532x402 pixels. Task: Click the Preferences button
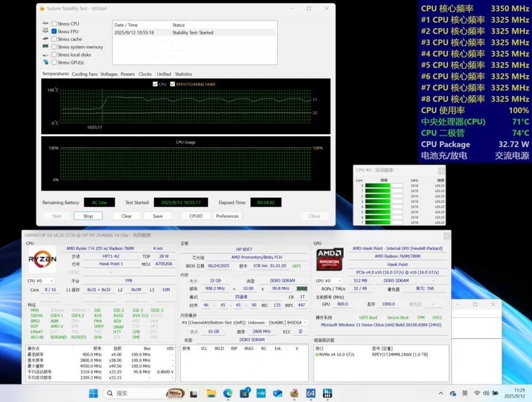tap(227, 216)
